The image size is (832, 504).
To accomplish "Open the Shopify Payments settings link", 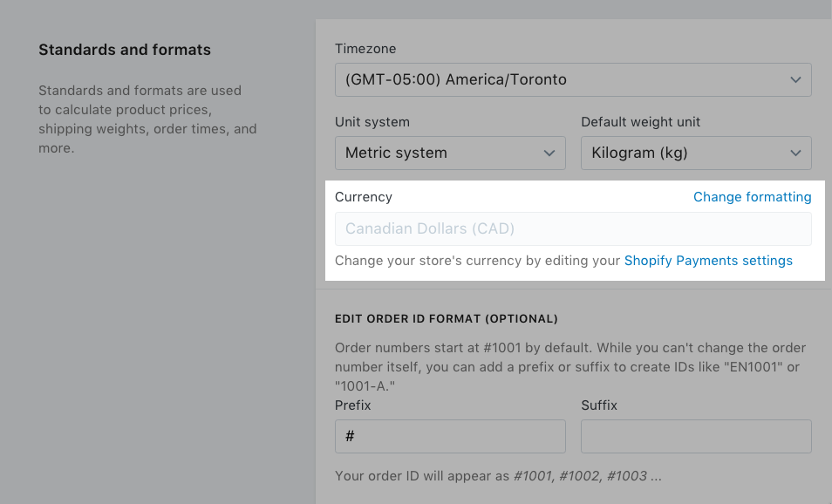I will click(708, 261).
